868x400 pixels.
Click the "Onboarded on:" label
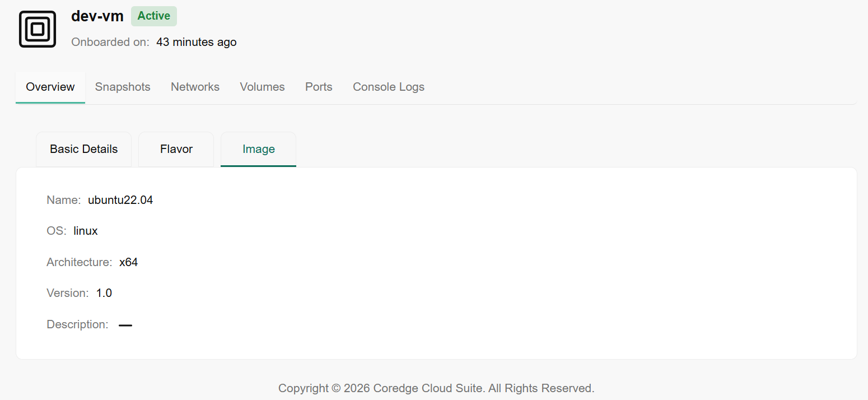click(110, 42)
